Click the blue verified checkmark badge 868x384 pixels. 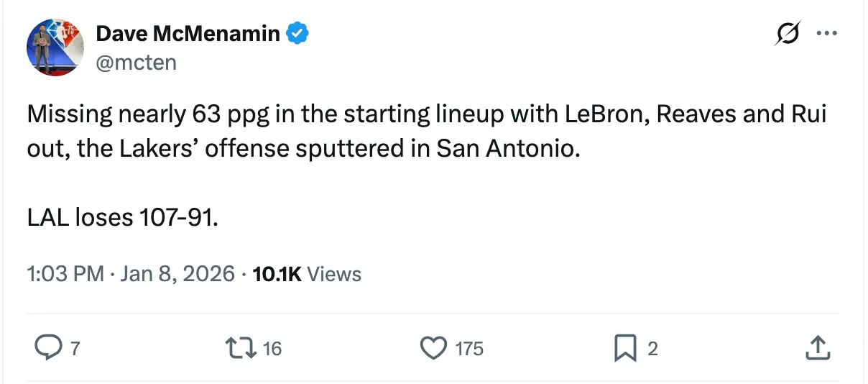point(298,33)
